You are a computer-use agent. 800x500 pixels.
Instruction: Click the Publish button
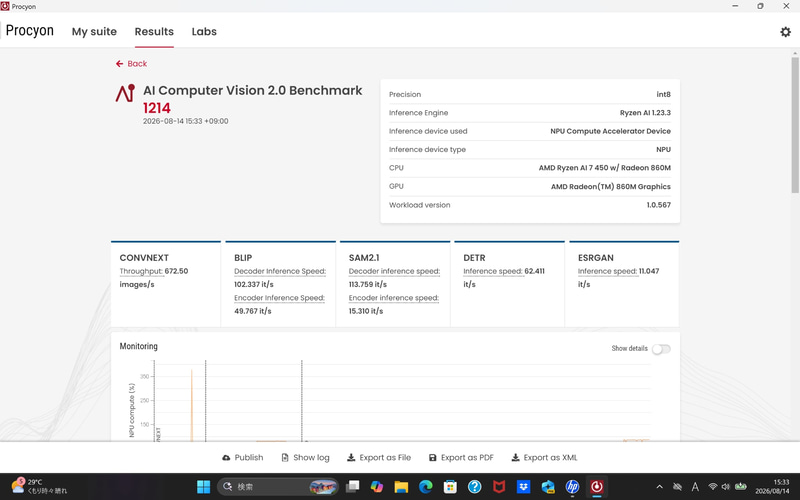point(243,458)
